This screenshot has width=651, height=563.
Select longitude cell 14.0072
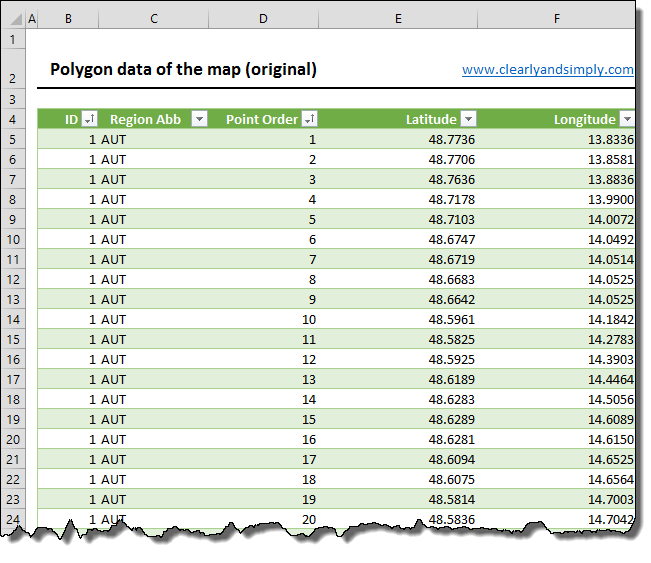tap(556, 219)
